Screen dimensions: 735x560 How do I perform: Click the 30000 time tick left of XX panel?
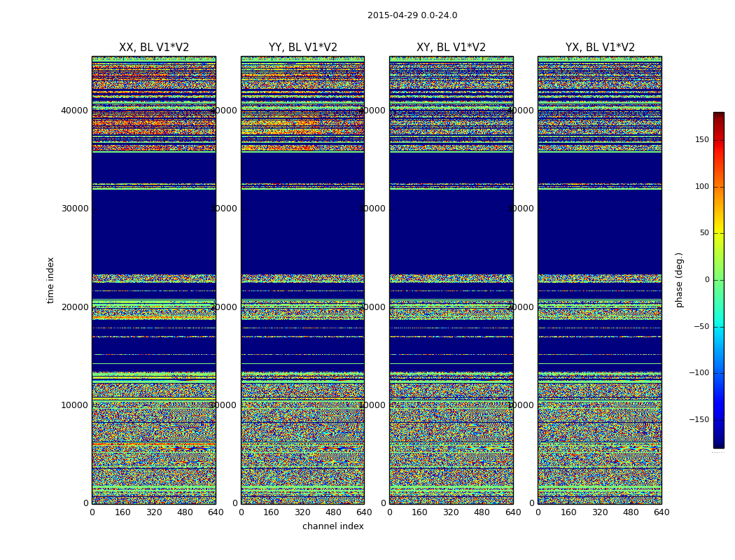tap(74, 209)
